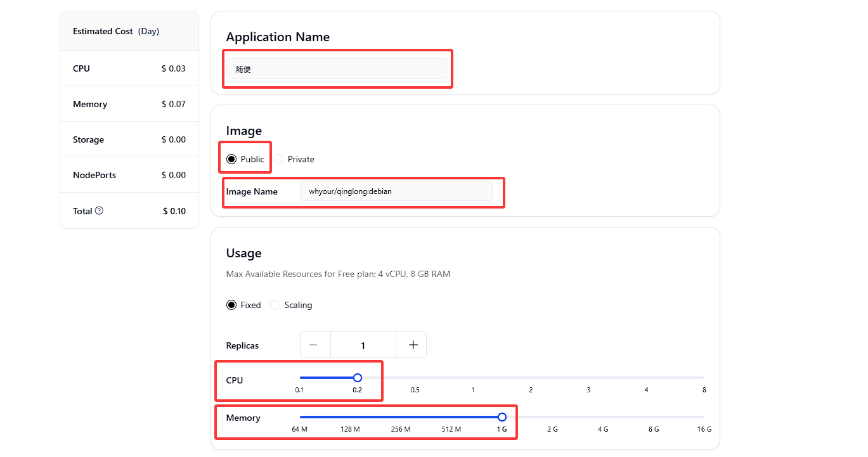
Task: Switch usage mode to Scaling
Action: (x=275, y=305)
